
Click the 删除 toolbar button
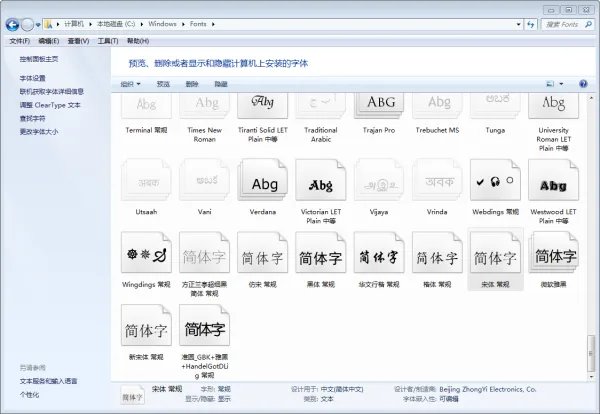coord(192,84)
